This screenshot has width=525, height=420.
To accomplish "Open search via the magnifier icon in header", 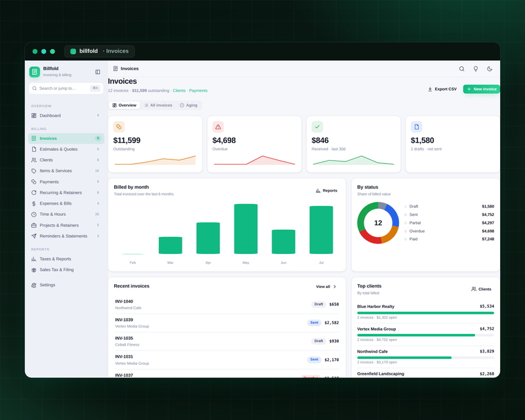I will pyautogui.click(x=461, y=69).
